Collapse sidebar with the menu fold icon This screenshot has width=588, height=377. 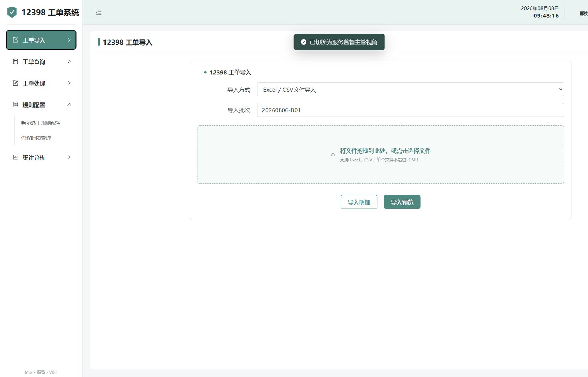coord(99,12)
